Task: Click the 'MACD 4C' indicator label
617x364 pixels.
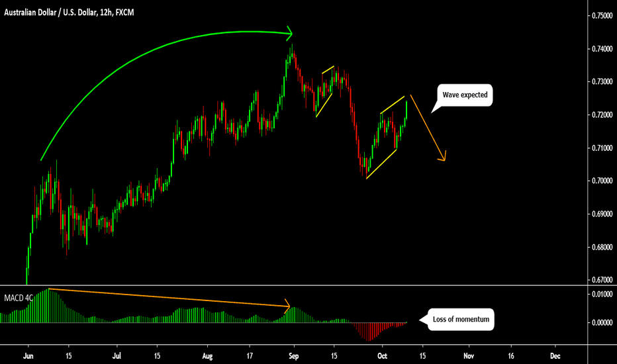Action: point(18,298)
